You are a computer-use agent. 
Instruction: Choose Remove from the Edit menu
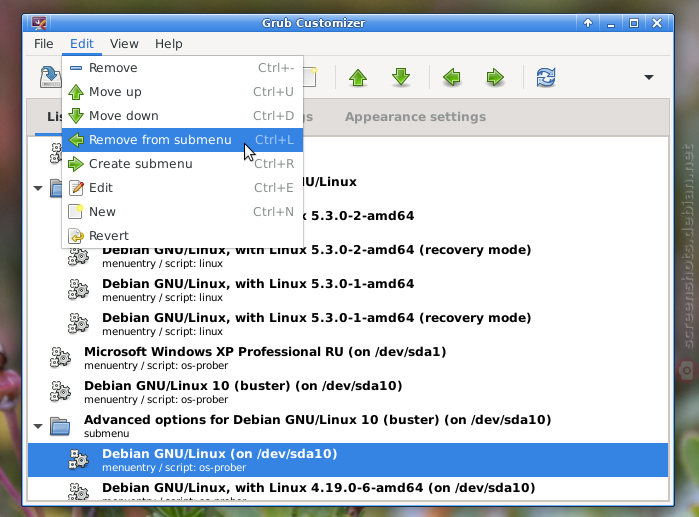[182, 68]
